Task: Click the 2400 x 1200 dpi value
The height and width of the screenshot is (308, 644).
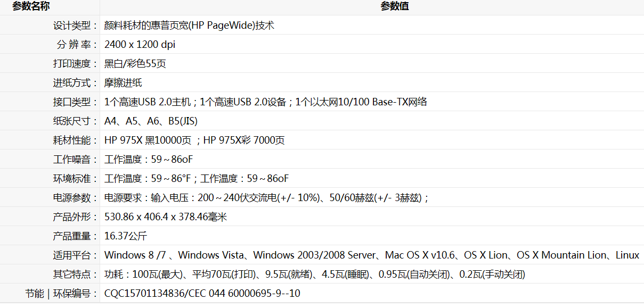Action: [140, 44]
